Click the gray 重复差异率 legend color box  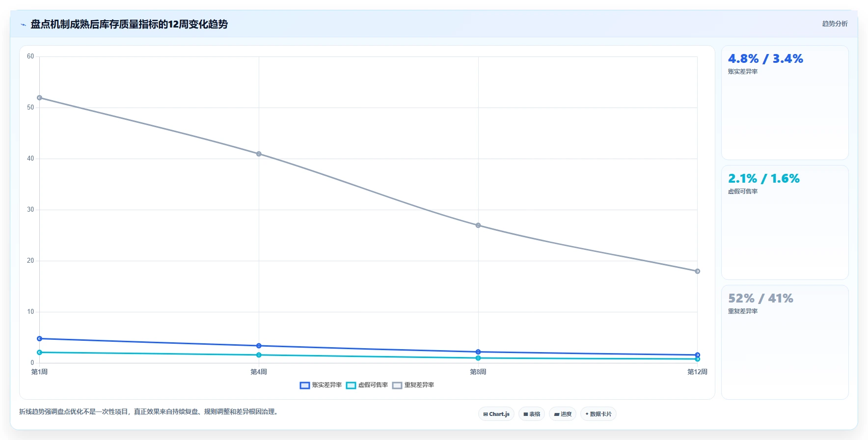click(x=397, y=385)
